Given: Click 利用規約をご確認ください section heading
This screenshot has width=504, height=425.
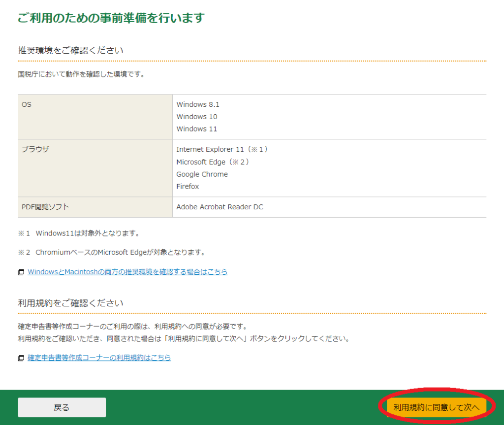Looking at the screenshot, I should click(71, 303).
